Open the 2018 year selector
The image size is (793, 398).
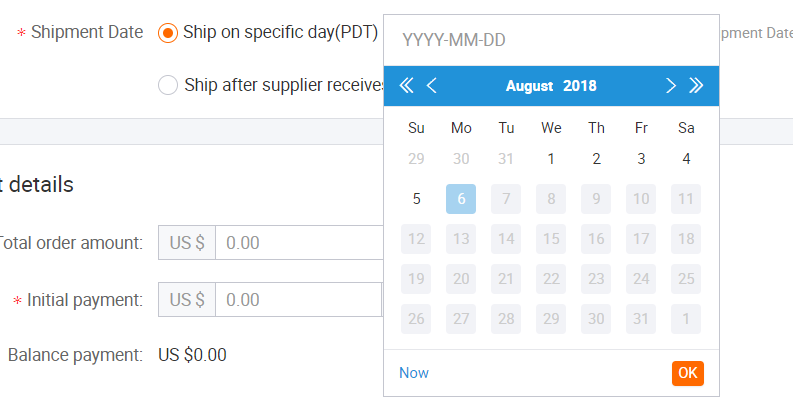[x=580, y=86]
